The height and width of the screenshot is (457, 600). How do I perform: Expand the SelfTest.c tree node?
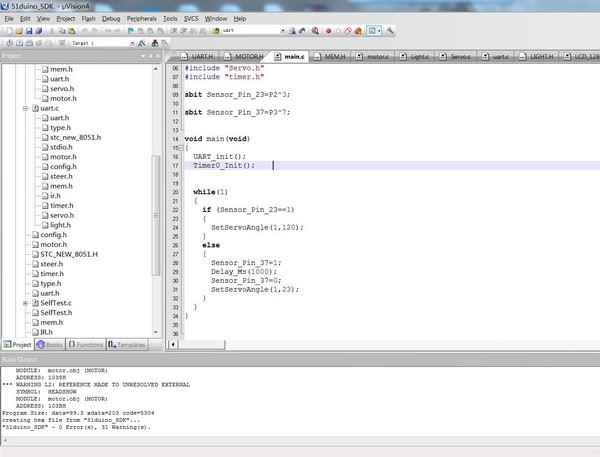27,302
